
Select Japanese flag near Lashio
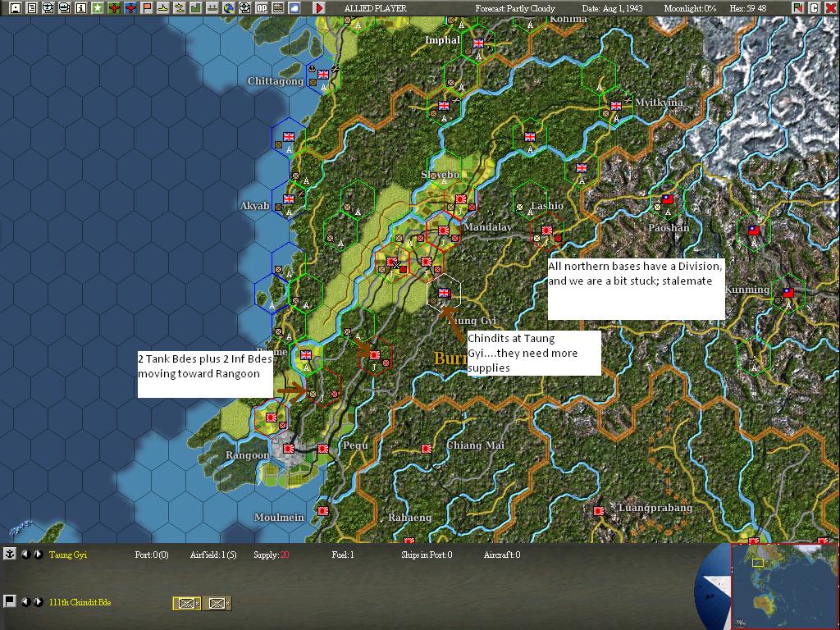[546, 231]
